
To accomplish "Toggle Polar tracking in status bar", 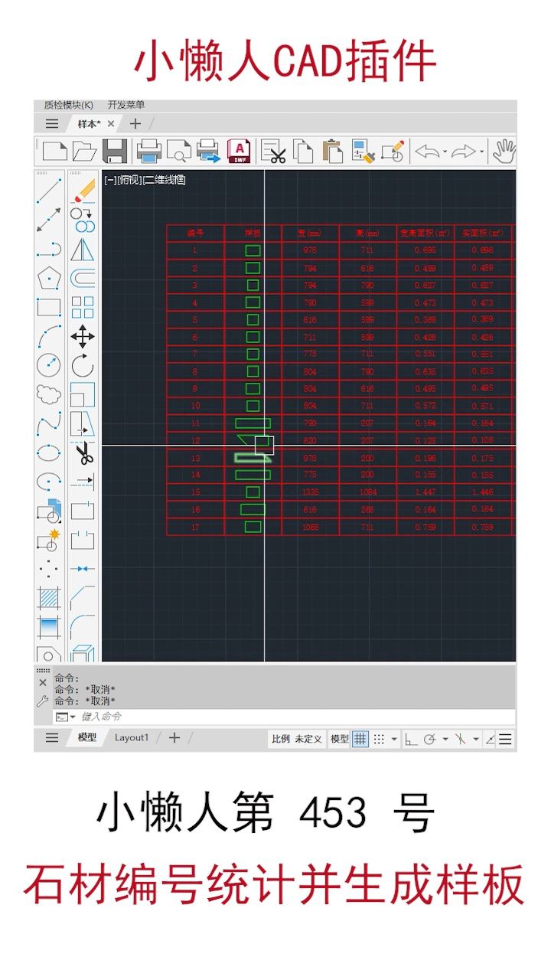I will click(x=430, y=739).
